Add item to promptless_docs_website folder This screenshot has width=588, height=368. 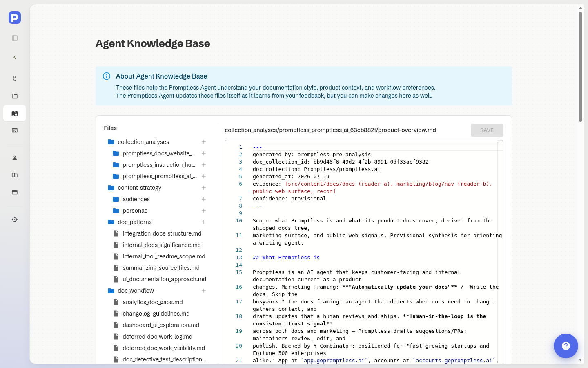pos(204,153)
